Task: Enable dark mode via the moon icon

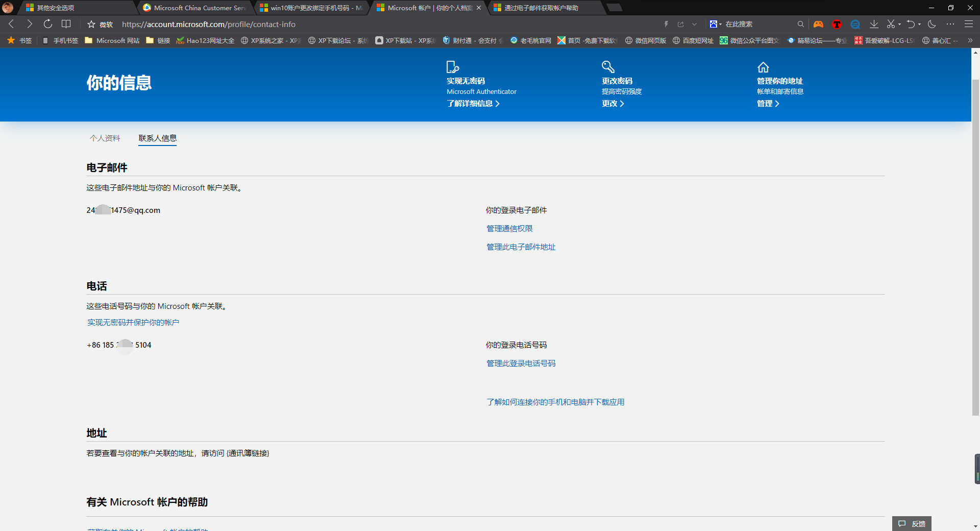Action: [932, 24]
